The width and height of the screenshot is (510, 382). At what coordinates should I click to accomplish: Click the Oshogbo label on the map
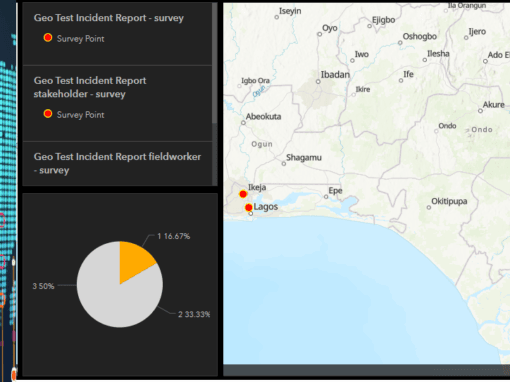[420, 36]
